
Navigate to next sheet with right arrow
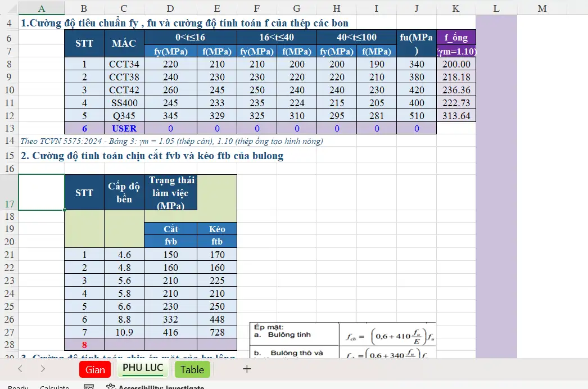click(x=43, y=369)
